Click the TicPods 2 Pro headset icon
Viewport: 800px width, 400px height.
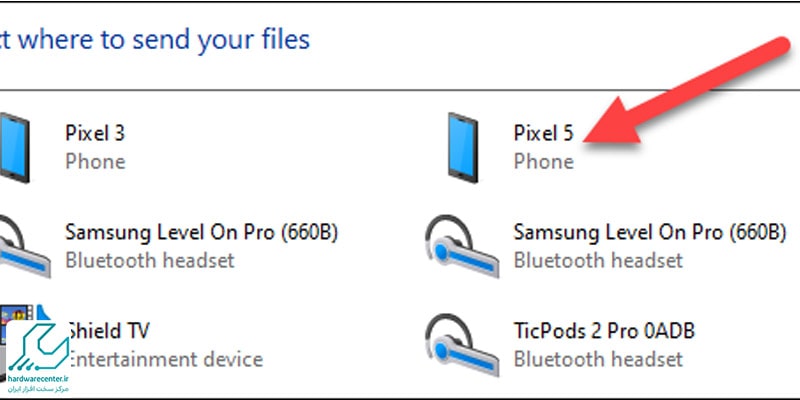[462, 343]
